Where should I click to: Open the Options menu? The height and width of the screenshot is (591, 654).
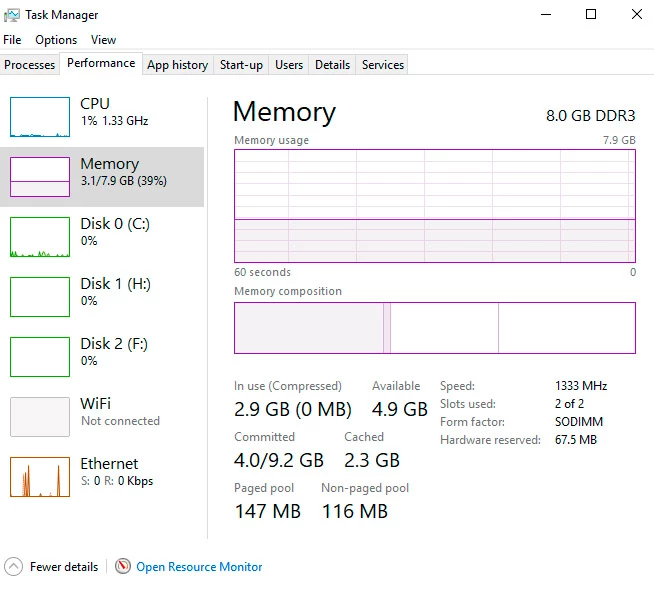[56, 40]
